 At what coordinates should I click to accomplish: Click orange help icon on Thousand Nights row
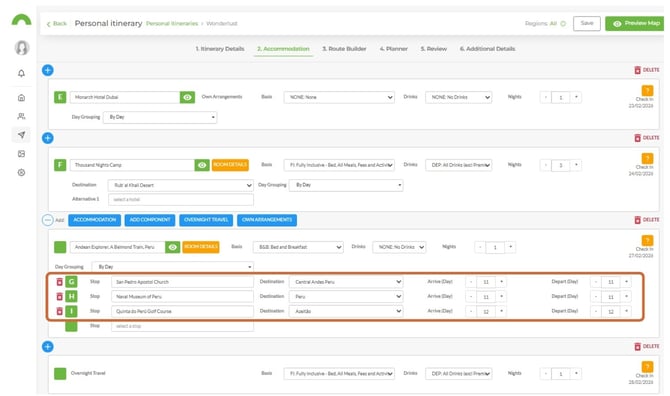pos(647,158)
